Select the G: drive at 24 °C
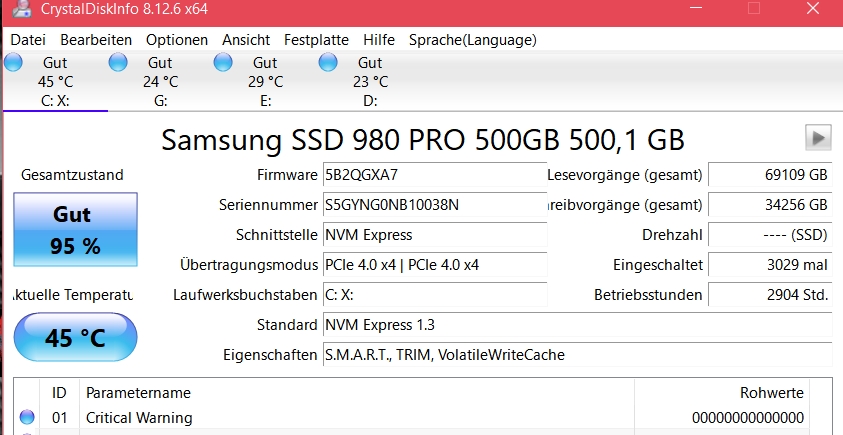 (160, 82)
